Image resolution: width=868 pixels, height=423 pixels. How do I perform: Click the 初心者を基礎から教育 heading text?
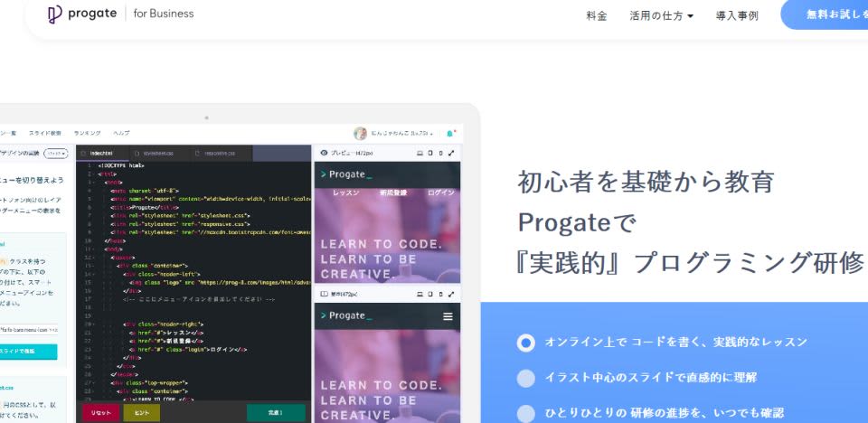[x=646, y=183]
